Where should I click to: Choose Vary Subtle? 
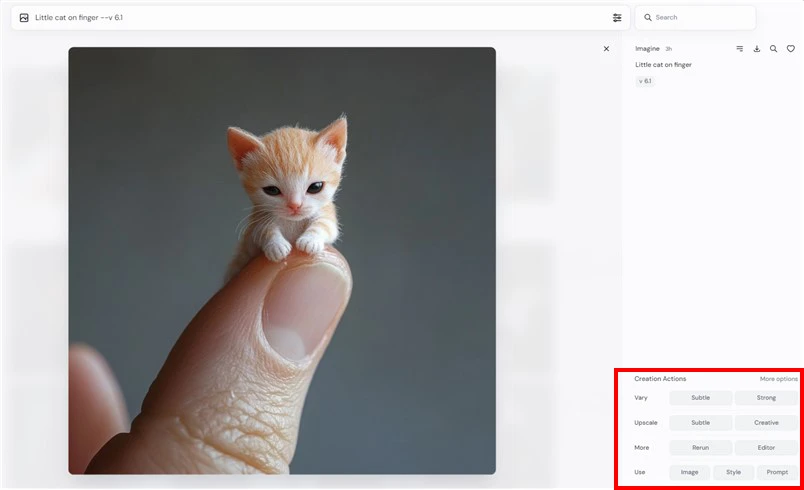coord(700,398)
